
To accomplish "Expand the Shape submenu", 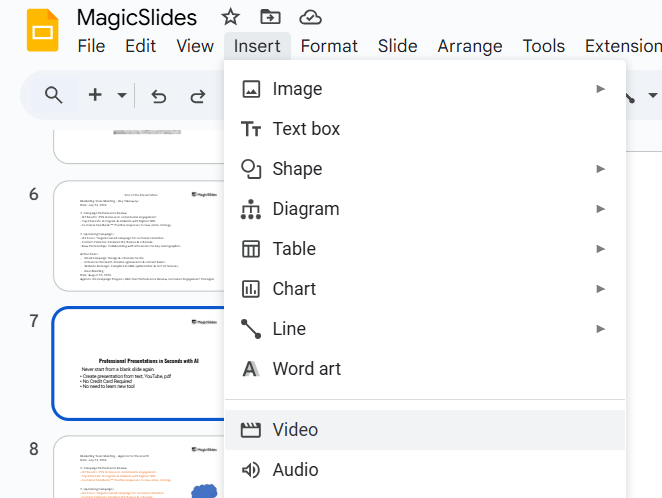I will (424, 169).
